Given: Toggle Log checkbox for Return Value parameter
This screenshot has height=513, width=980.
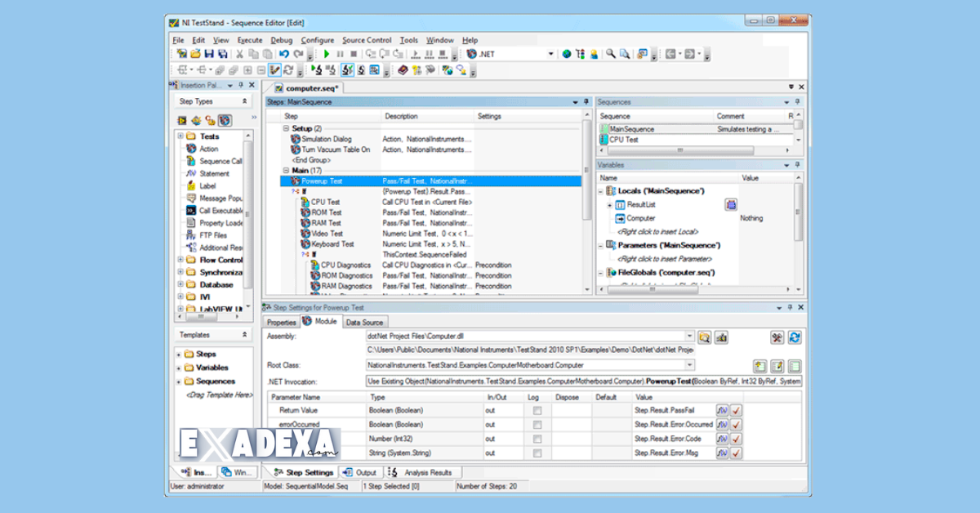Looking at the screenshot, I should [537, 410].
